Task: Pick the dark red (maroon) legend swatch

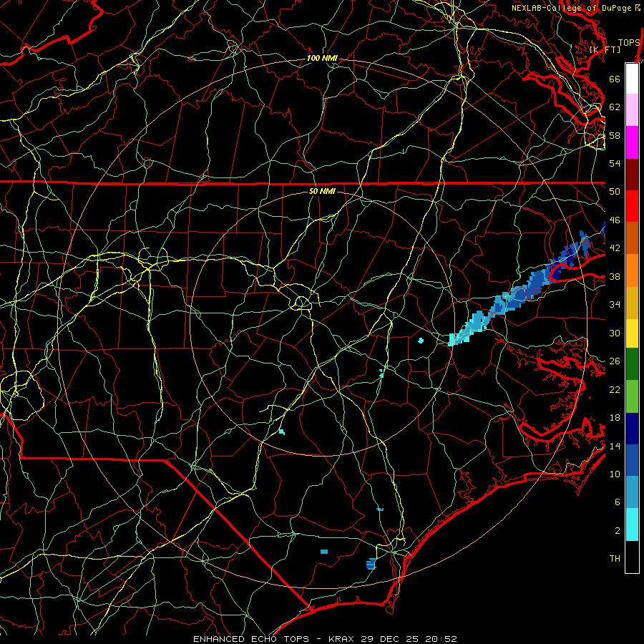Action: [x=632, y=175]
